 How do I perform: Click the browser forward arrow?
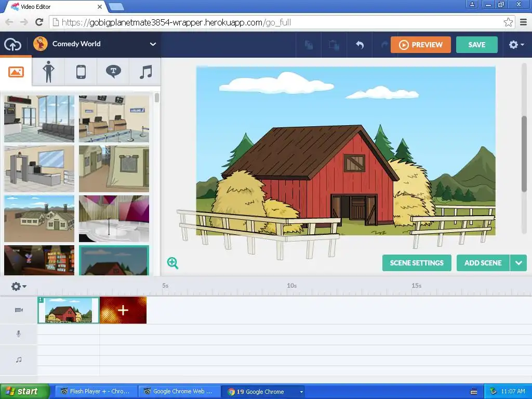(24, 22)
